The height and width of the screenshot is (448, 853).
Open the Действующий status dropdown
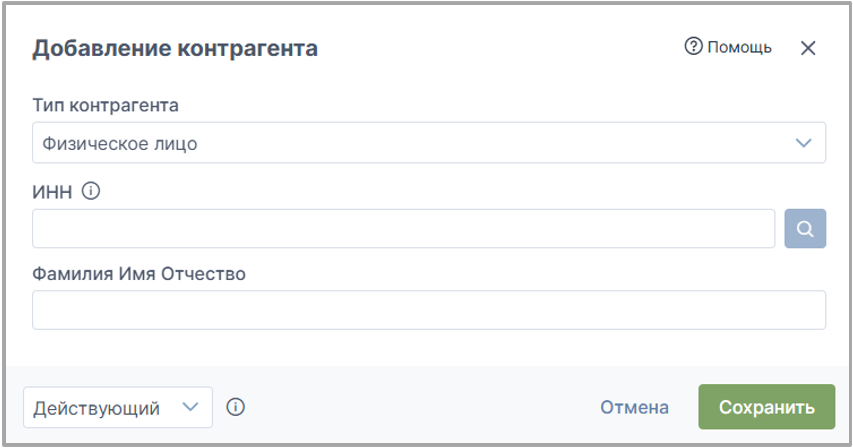[118, 407]
